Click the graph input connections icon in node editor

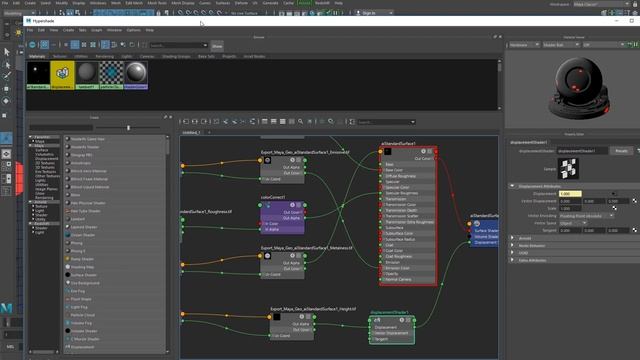(x=186, y=122)
